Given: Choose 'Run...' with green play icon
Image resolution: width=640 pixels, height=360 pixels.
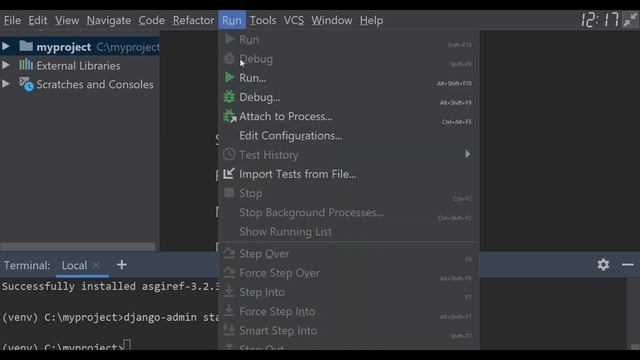Looking at the screenshot, I should pos(349,78).
